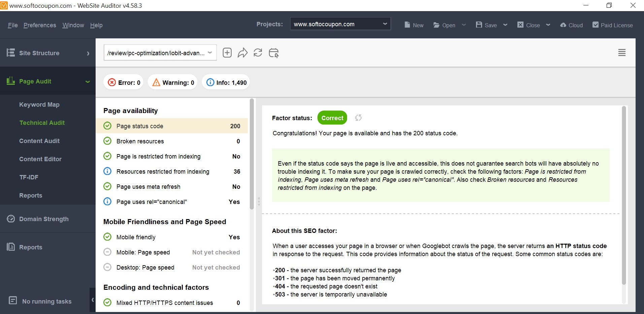Expand the Open button dropdown arrow
Screen dimensions: 644x314
pyautogui.click(x=464, y=25)
